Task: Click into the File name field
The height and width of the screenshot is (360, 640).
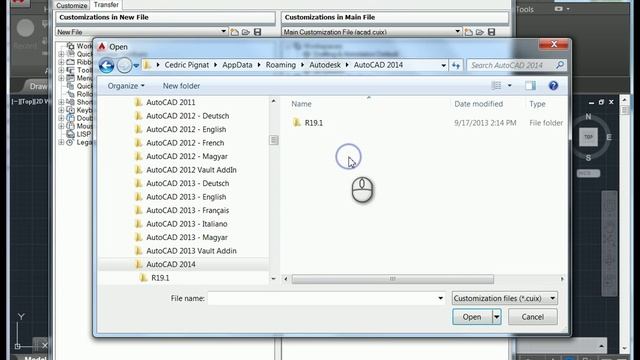Action: point(322,298)
